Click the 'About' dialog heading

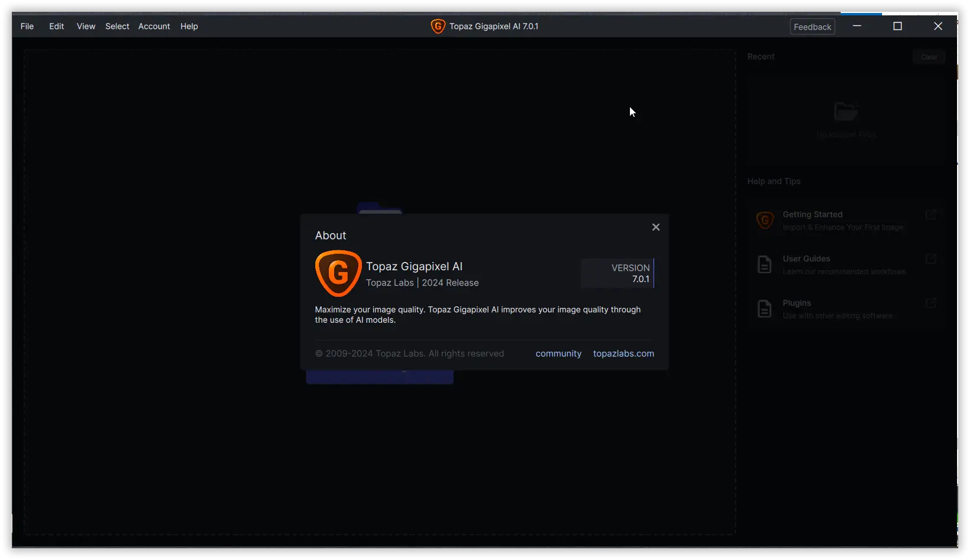coord(331,235)
